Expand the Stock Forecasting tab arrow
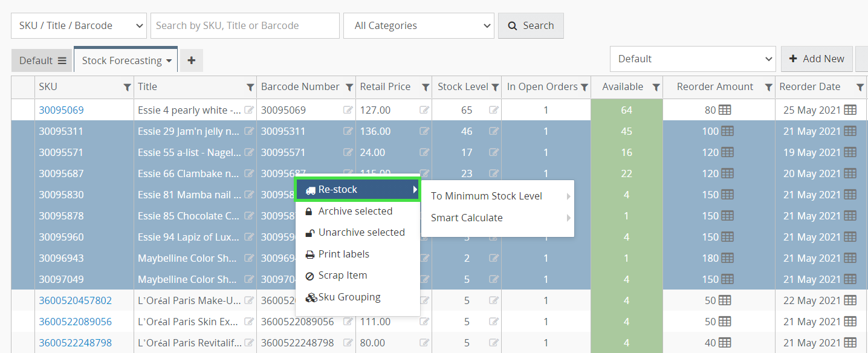 (x=169, y=61)
